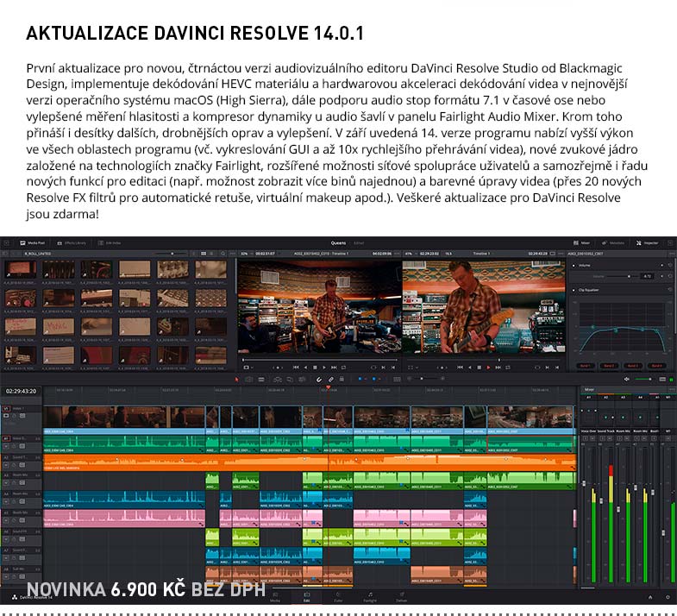The width and height of the screenshot is (677, 616).
Task: Enable equalizer Band 1 button
Action: click(x=585, y=366)
